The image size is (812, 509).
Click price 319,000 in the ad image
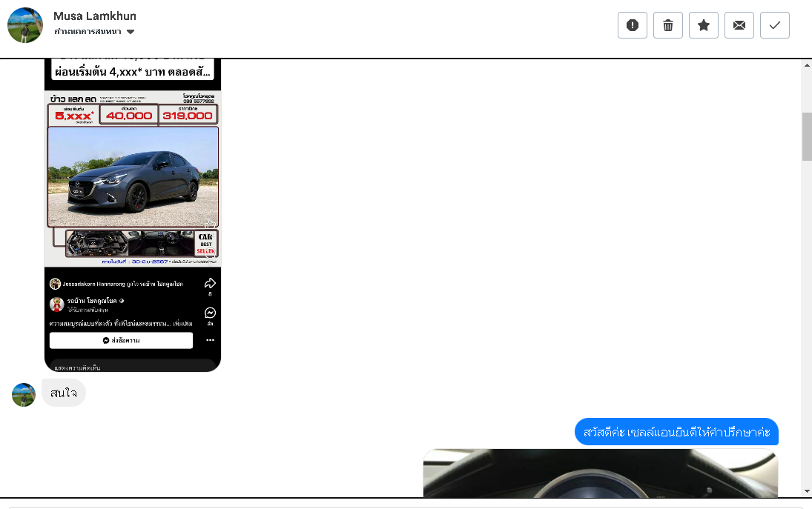(x=188, y=116)
